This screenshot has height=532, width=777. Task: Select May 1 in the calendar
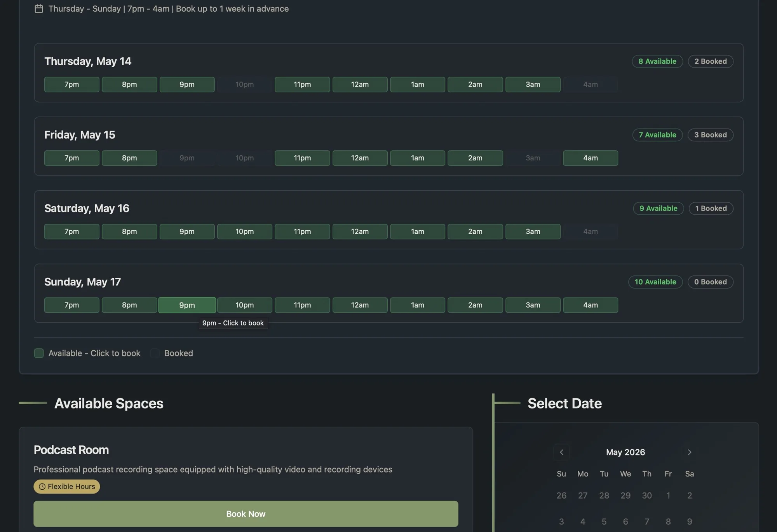pyautogui.click(x=668, y=495)
